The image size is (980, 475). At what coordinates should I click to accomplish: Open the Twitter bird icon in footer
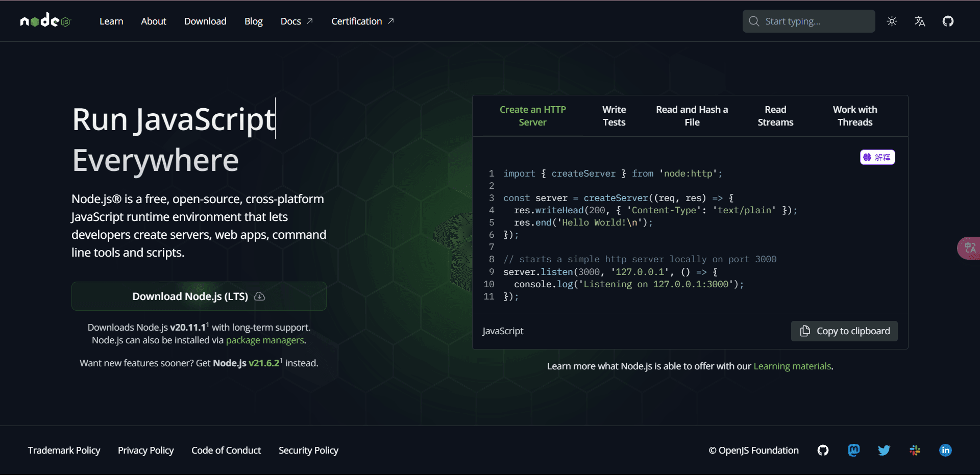point(884,450)
